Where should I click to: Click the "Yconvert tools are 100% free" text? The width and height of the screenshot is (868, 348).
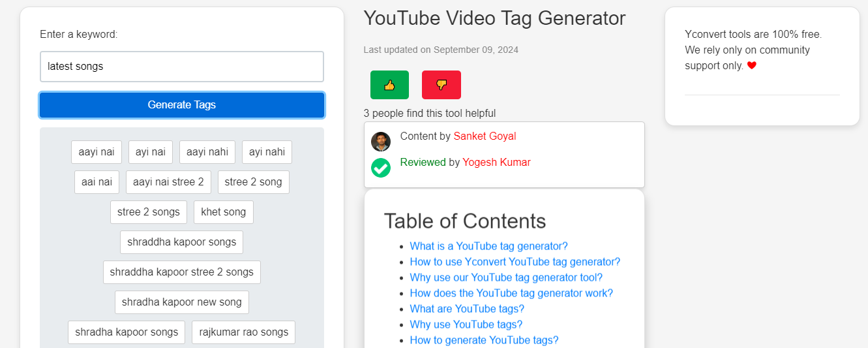[753, 35]
